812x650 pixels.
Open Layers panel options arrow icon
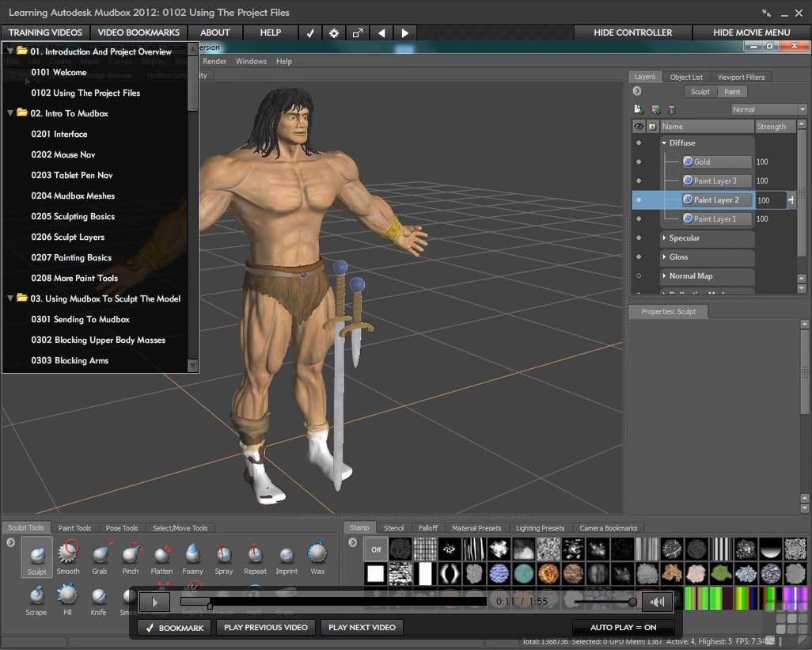click(637, 91)
